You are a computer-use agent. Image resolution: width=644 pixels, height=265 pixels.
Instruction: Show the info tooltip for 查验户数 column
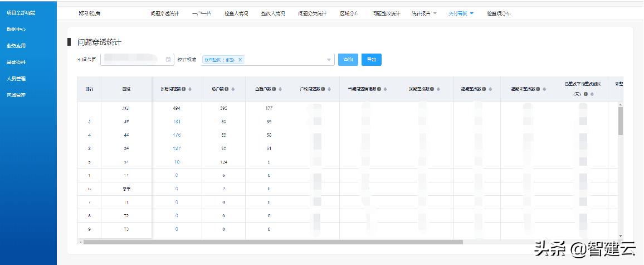[x=274, y=89]
